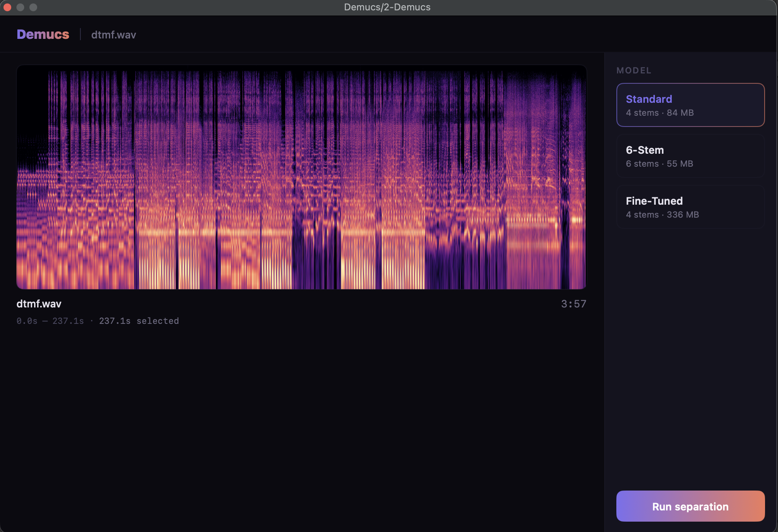The width and height of the screenshot is (778, 532).
Task: Choose the 6-Stem model option
Action: pyautogui.click(x=690, y=156)
